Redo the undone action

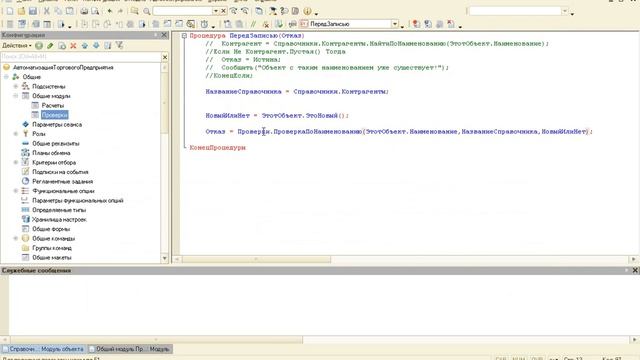[120, 11]
